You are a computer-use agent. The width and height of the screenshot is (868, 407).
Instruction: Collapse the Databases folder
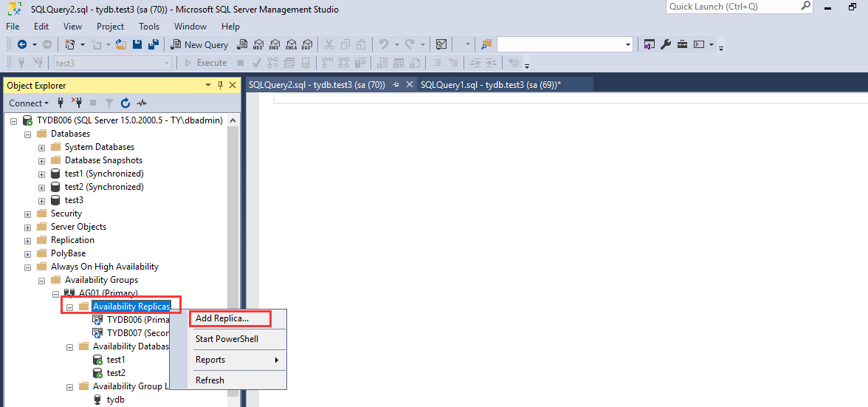[28, 134]
